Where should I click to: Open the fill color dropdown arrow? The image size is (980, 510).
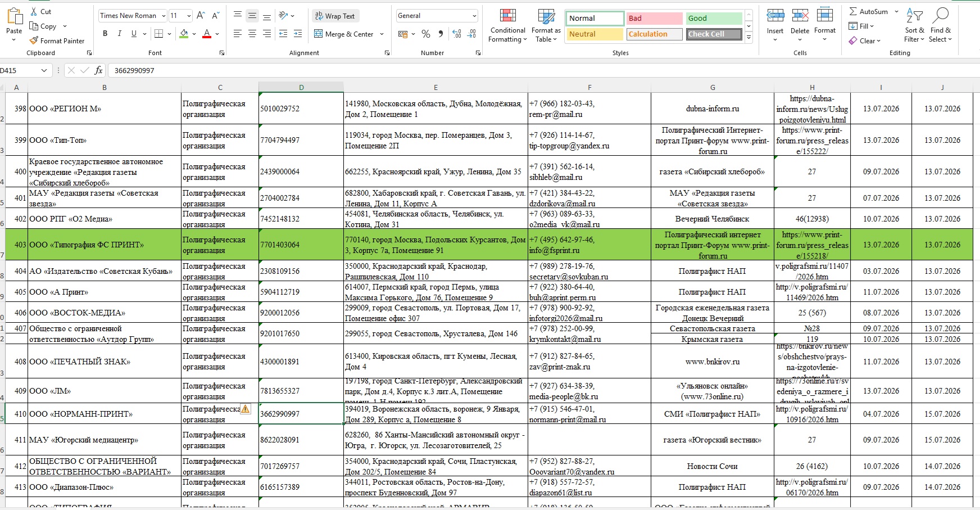(194, 34)
